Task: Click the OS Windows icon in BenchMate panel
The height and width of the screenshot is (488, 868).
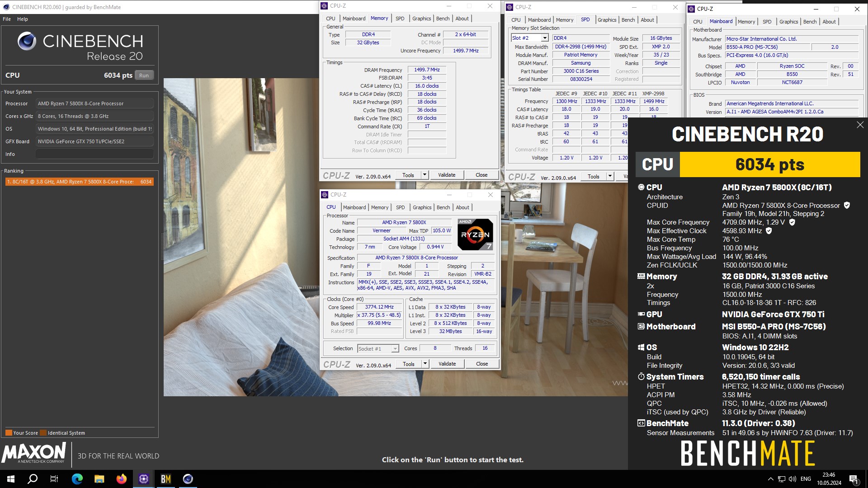Action: [x=641, y=347]
